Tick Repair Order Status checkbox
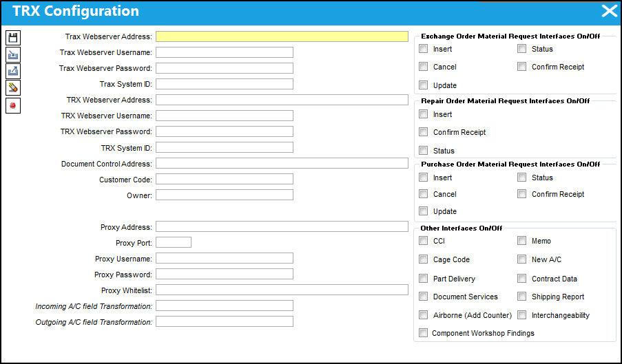This screenshot has height=364, width=622. pyautogui.click(x=424, y=151)
